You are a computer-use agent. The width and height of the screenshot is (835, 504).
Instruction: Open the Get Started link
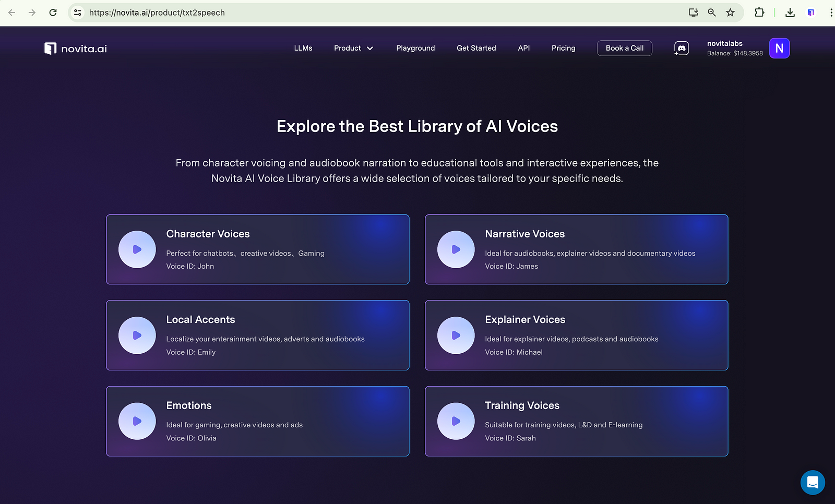[x=476, y=48]
